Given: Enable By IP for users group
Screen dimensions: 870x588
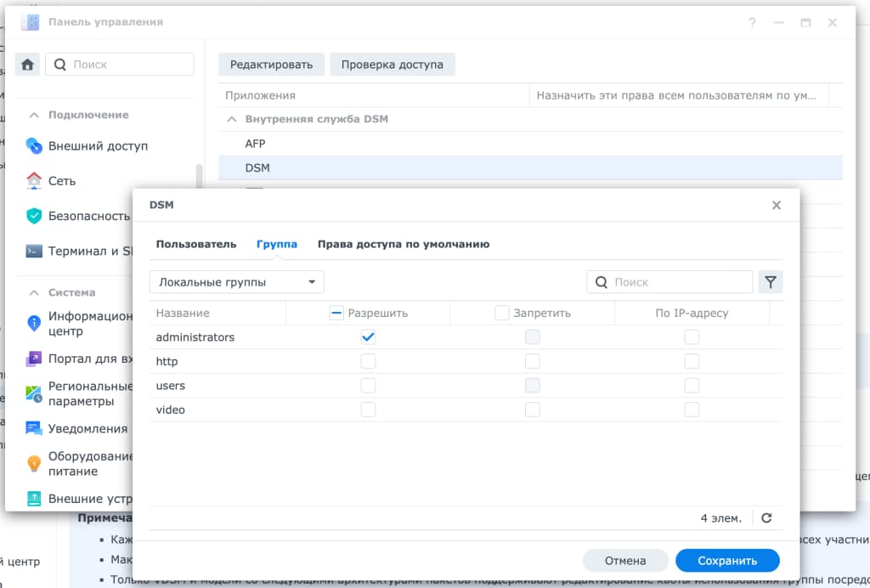Looking at the screenshot, I should [692, 386].
